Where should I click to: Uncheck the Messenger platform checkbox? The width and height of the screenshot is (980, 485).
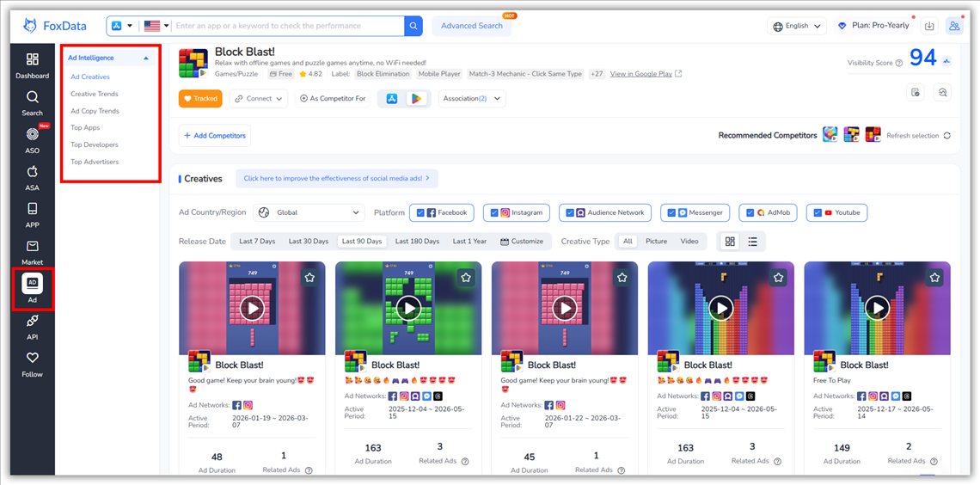[671, 212]
